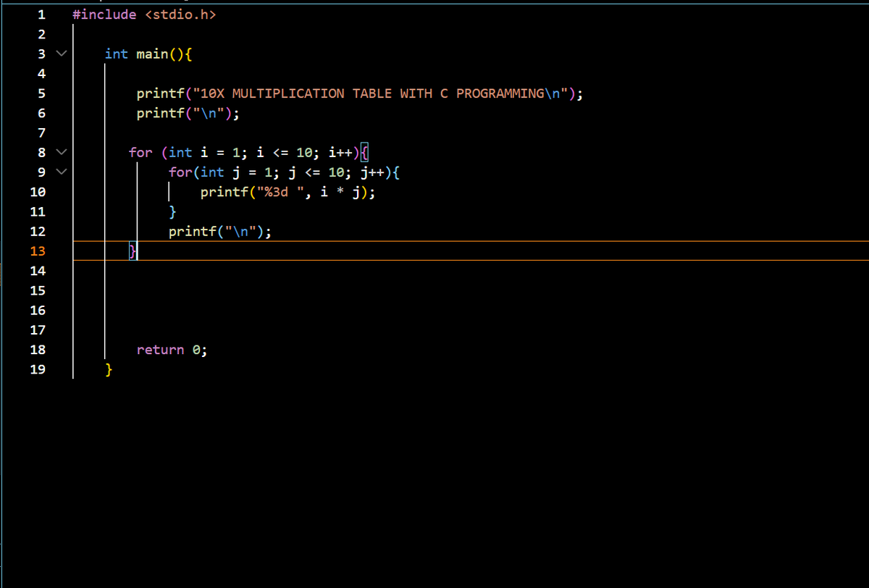This screenshot has width=869, height=588.
Task: Click on main function name
Action: 152,54
